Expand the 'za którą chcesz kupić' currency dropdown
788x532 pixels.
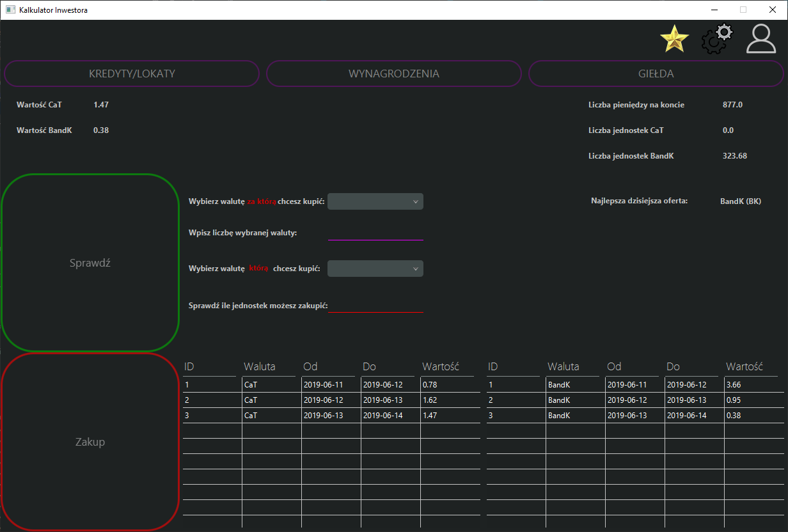click(x=375, y=201)
